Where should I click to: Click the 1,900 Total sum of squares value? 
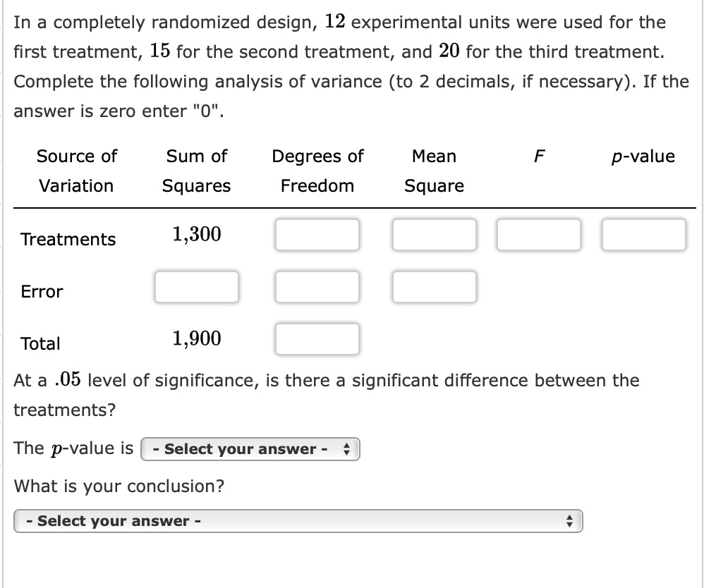pyautogui.click(x=197, y=338)
